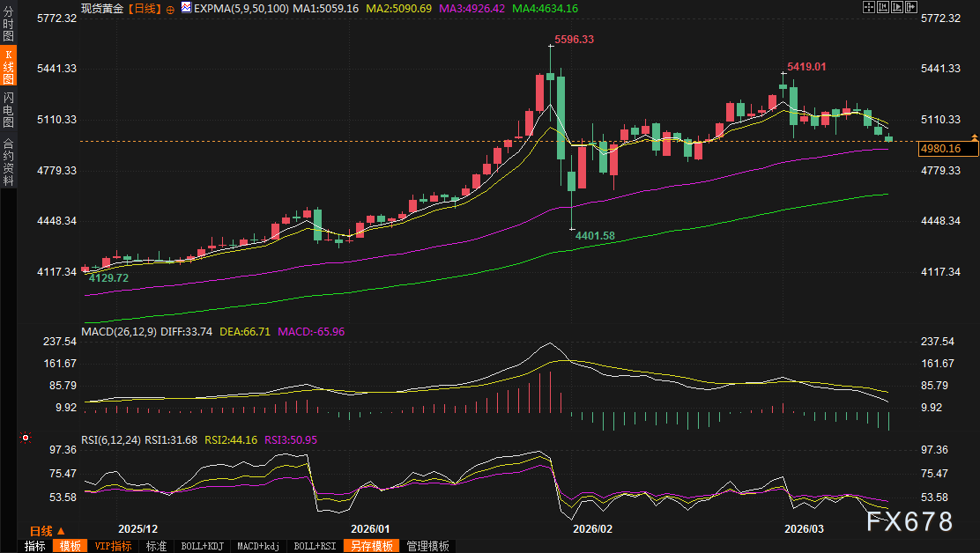Switch to the 分时图 view tab
This screenshot has height=553, width=980.
pos(8,25)
